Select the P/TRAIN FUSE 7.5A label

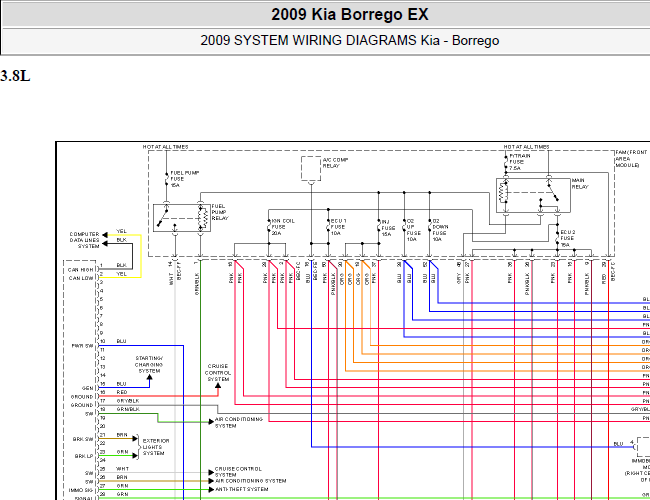click(520, 162)
